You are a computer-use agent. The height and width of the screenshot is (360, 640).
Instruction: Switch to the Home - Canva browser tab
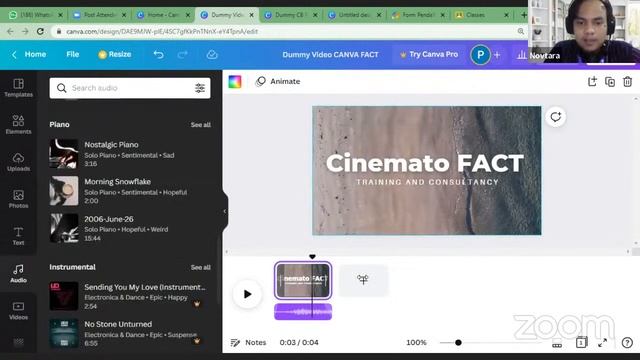click(x=163, y=15)
